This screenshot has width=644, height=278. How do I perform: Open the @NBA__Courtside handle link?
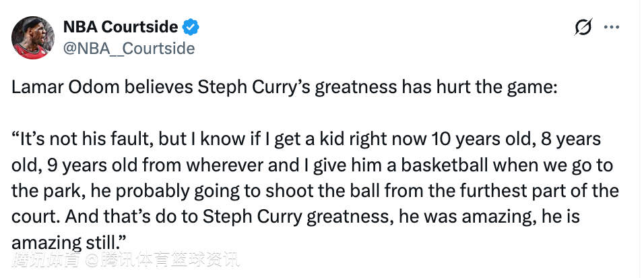[129, 48]
